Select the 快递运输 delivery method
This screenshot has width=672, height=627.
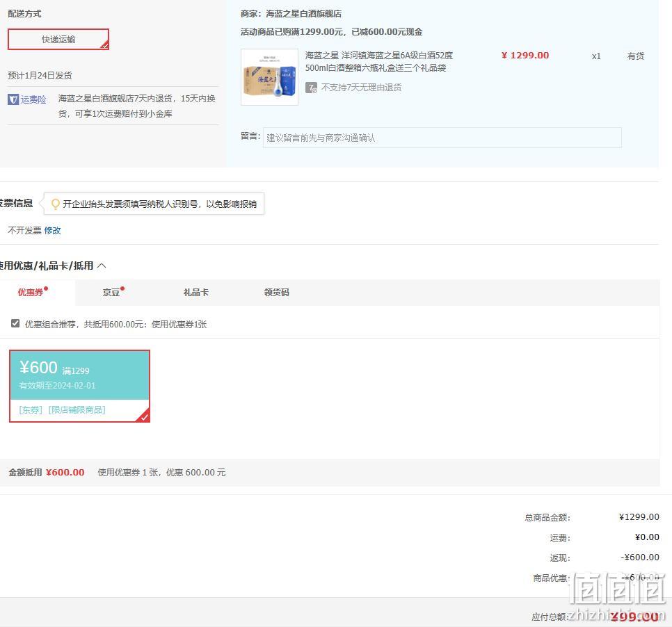coord(58,40)
